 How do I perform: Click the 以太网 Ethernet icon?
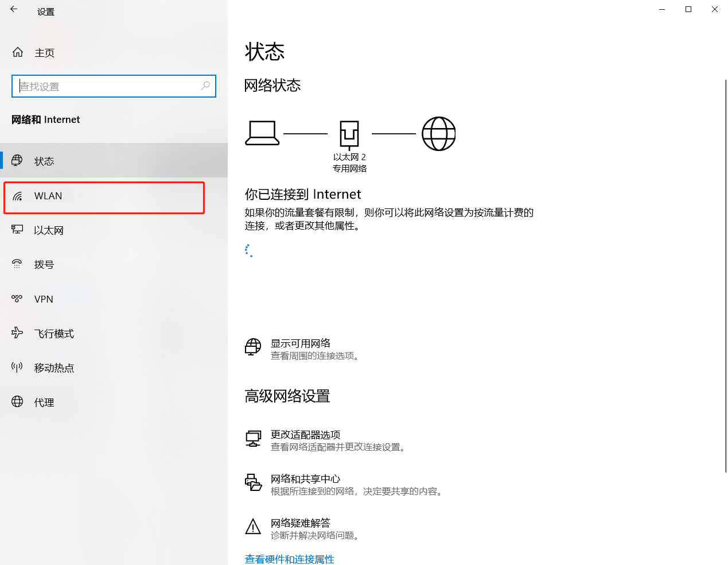[18, 230]
